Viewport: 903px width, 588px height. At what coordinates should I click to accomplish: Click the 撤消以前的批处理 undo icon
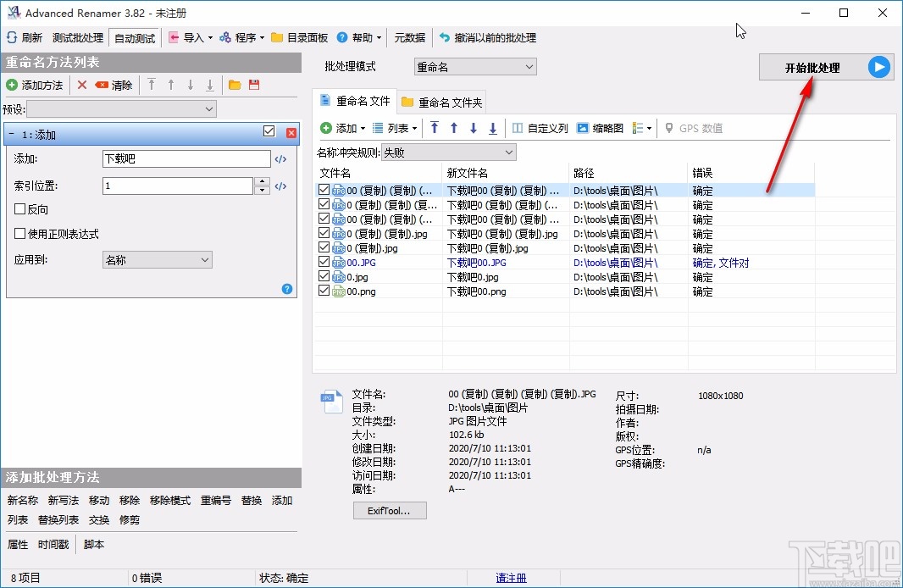point(444,36)
